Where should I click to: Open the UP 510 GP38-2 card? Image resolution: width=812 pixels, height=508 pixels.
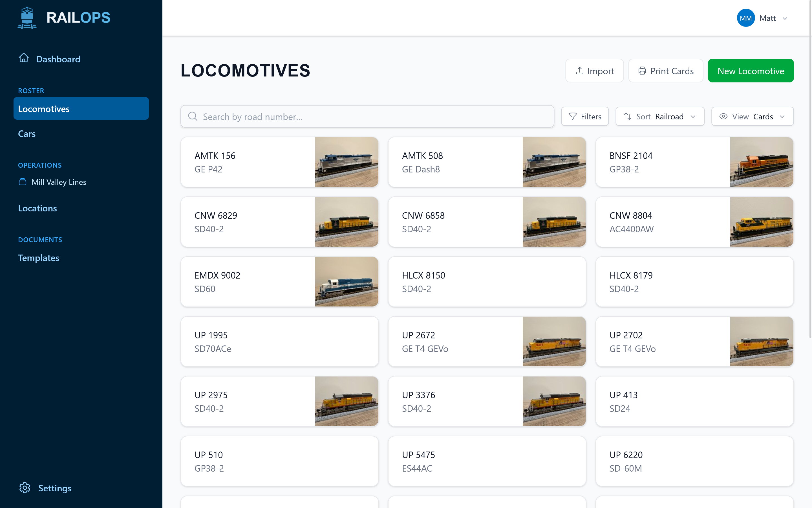[x=279, y=461]
